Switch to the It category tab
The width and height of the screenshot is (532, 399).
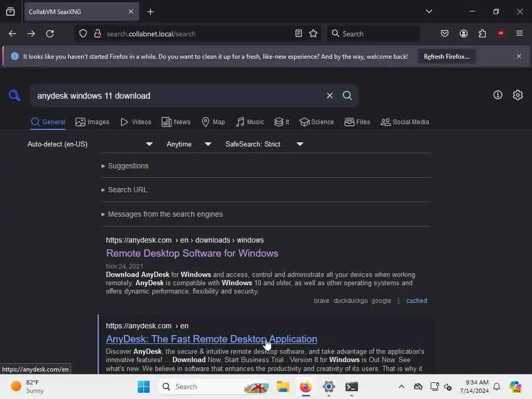[282, 122]
